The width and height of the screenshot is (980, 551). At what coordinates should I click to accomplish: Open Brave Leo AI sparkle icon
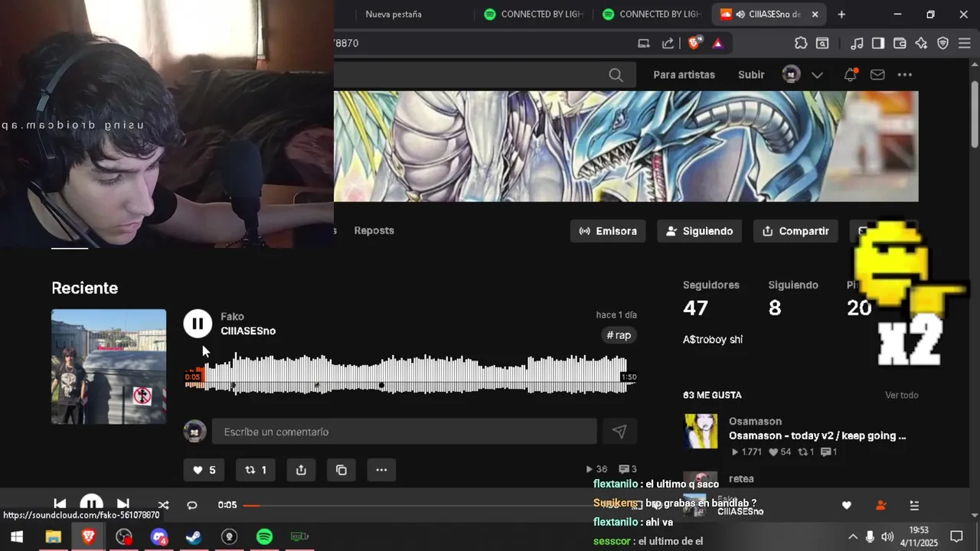click(921, 43)
